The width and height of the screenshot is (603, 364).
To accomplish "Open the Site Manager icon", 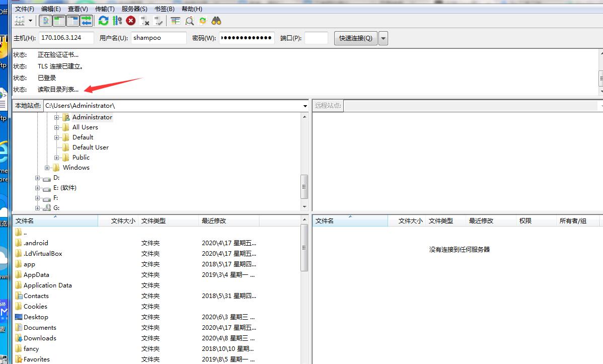I will 19,21.
